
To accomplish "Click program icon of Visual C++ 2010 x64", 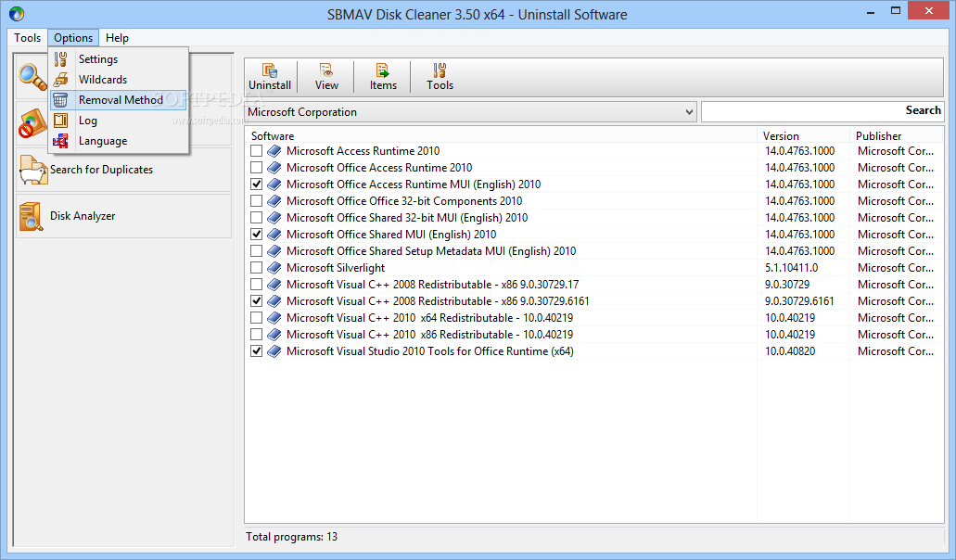I will click(x=274, y=317).
